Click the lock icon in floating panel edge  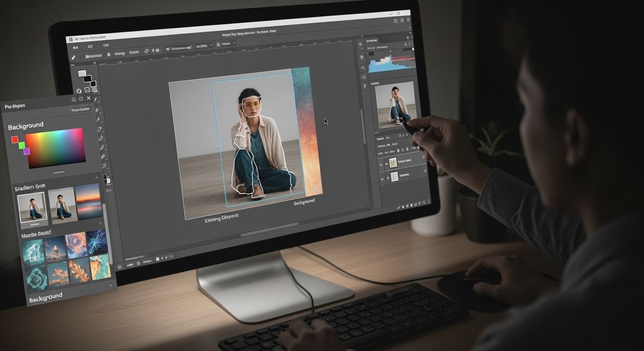108,179
